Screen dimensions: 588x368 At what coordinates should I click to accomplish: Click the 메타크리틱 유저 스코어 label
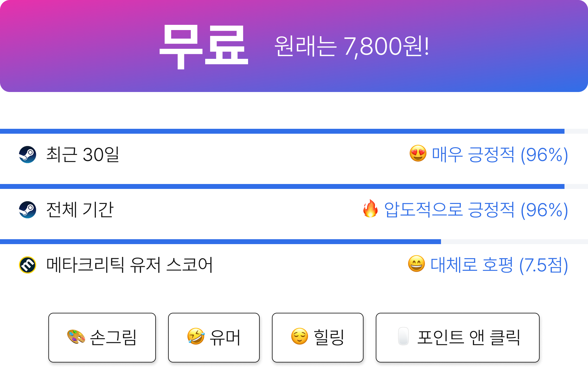(129, 265)
